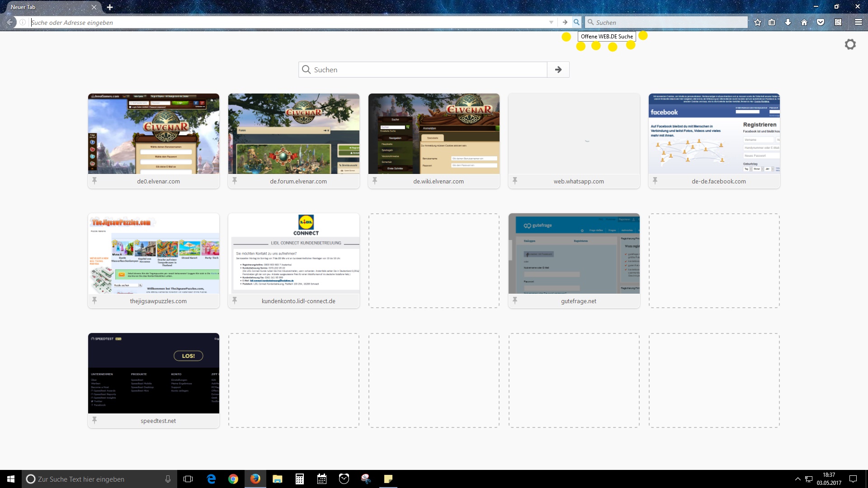
Task: Open the bookmarks sidebar icon next to star
Action: point(772,22)
